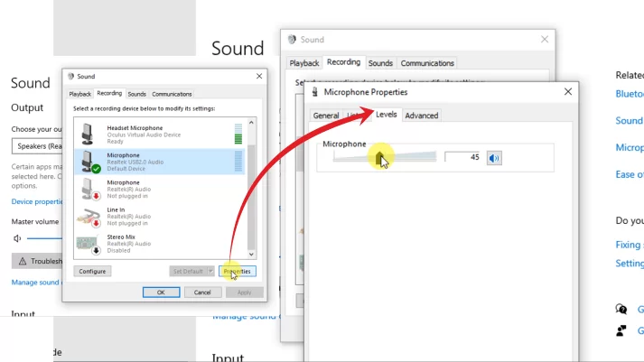Open the Manage sound devices link in Settings

tap(36, 283)
